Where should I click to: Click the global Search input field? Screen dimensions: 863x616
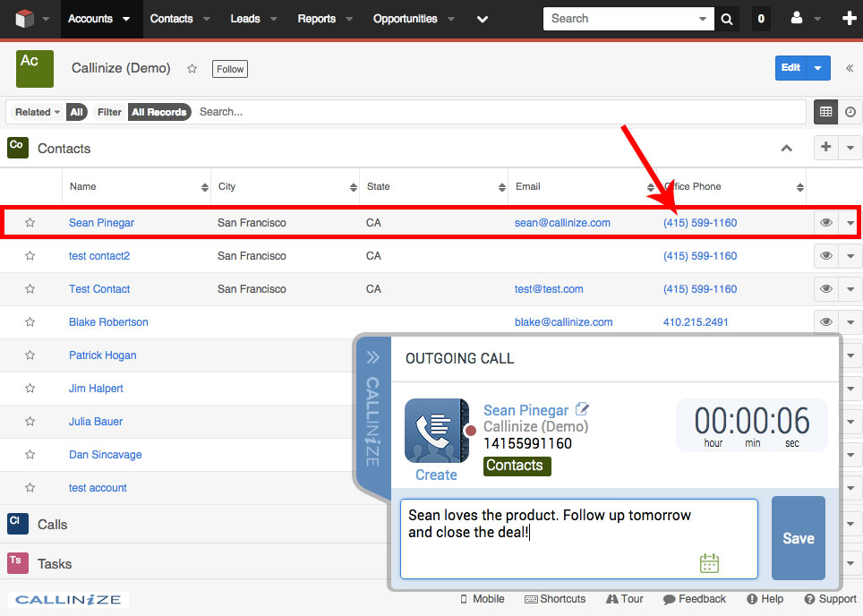click(622, 19)
